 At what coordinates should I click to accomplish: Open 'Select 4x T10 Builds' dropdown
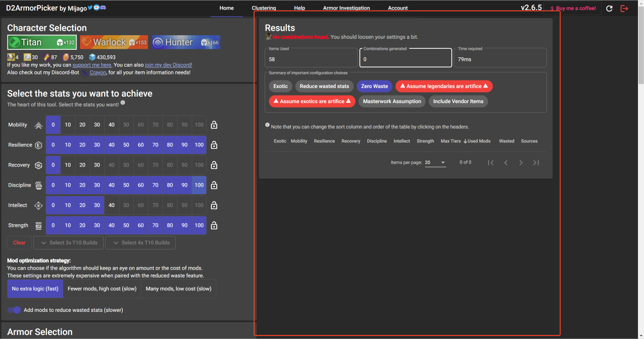coord(140,242)
